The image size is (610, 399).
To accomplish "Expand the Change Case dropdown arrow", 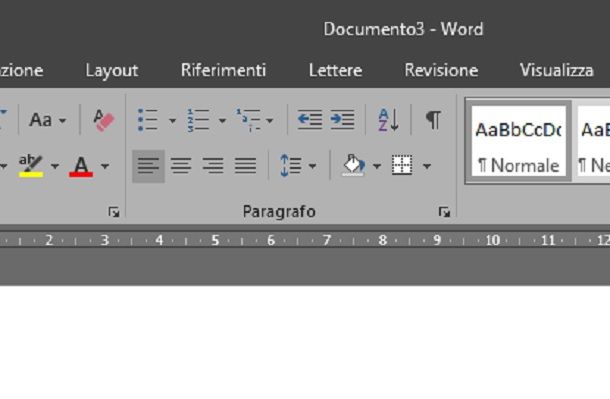I will coord(63,121).
